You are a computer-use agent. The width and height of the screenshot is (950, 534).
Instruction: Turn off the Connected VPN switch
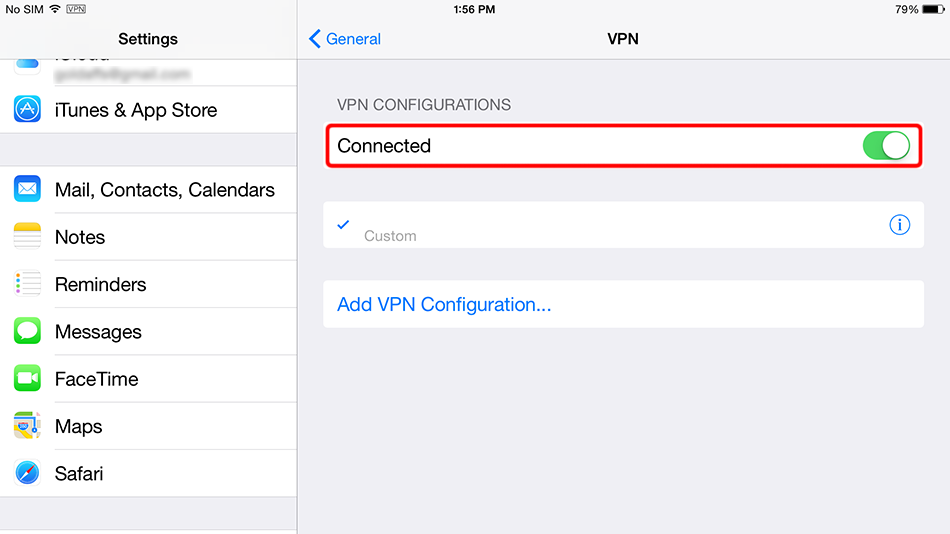(x=886, y=146)
